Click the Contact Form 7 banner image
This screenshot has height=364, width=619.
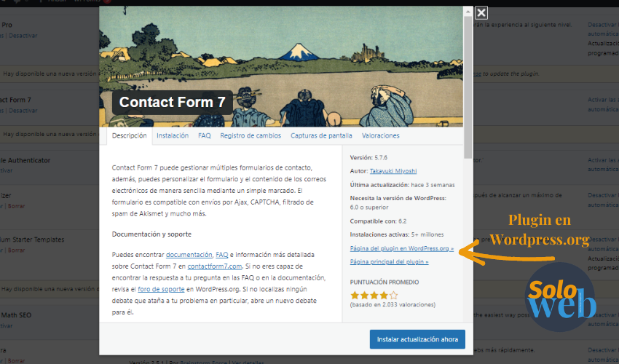[281, 66]
